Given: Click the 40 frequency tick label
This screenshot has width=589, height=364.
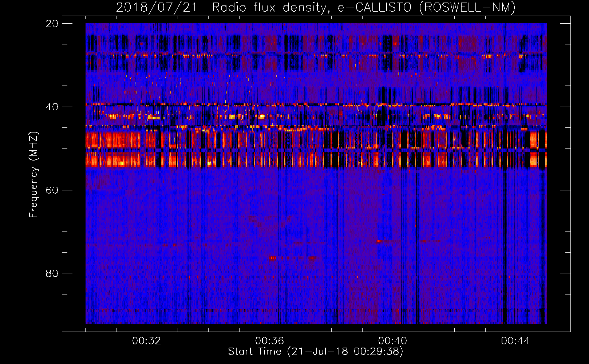Looking at the screenshot, I should point(52,107).
